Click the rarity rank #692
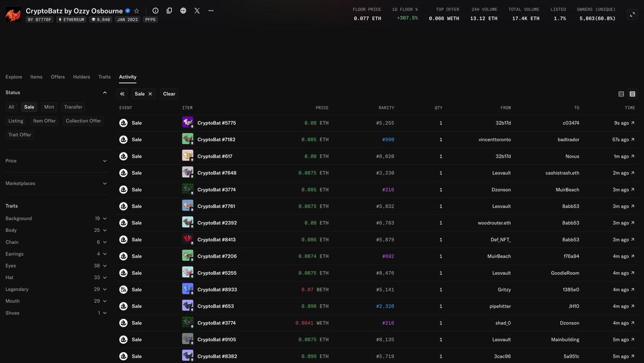 click(388, 256)
